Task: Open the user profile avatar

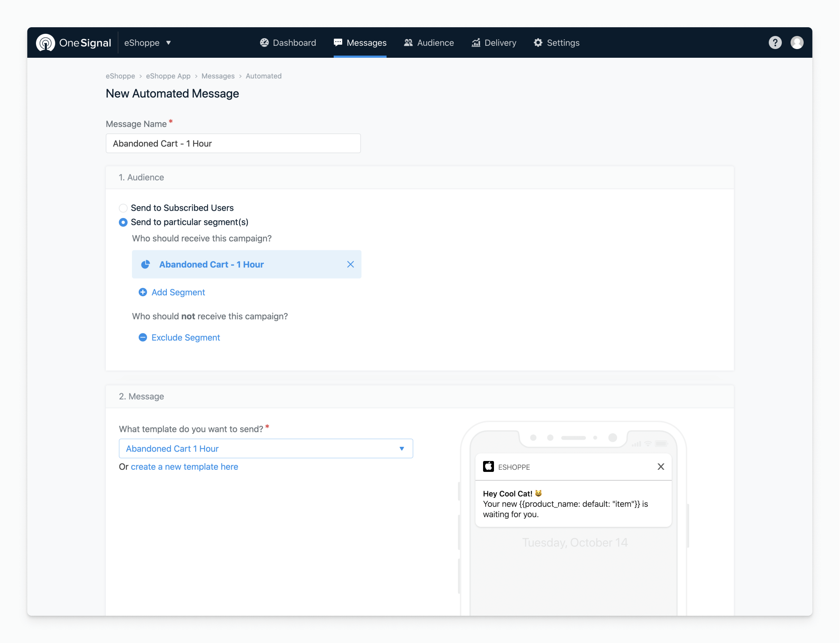Action: [797, 43]
